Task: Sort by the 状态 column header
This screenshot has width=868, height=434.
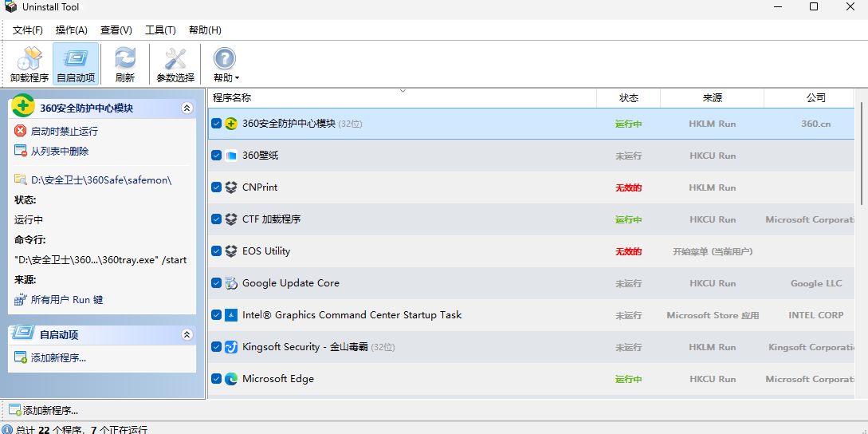Action: (x=629, y=98)
